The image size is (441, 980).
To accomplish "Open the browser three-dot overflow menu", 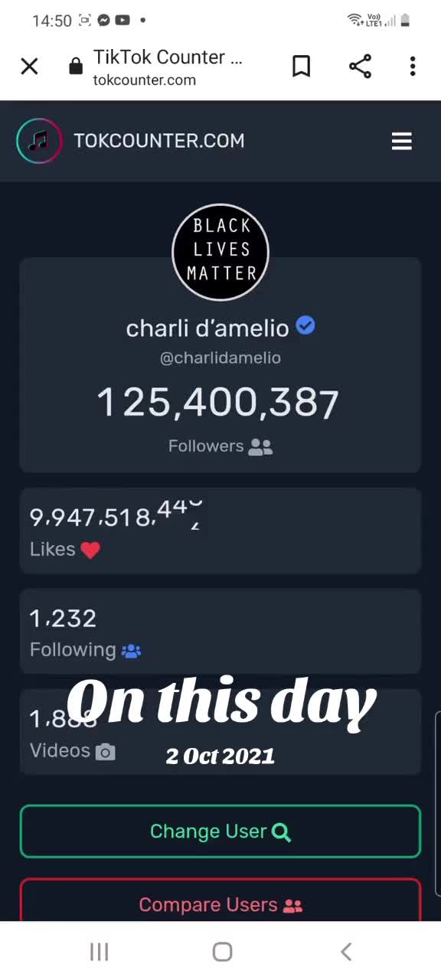I will (x=413, y=67).
